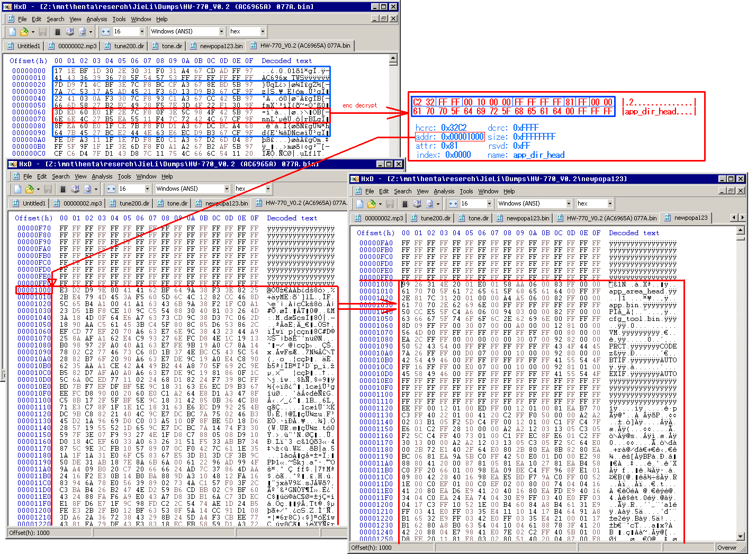756x554 pixels.
Task: Expand Windows (ANSI) charset dropdown in newpopa123 window
Action: click(569, 204)
